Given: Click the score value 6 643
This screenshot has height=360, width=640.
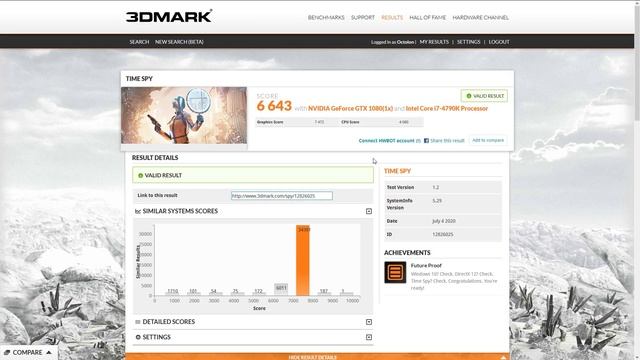Looking at the screenshot, I should tap(274, 106).
